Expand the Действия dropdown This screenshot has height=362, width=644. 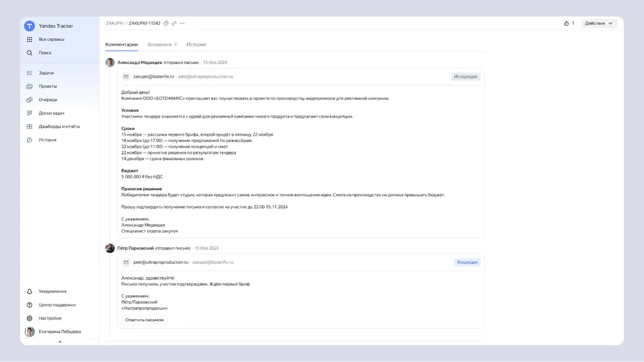click(x=599, y=23)
